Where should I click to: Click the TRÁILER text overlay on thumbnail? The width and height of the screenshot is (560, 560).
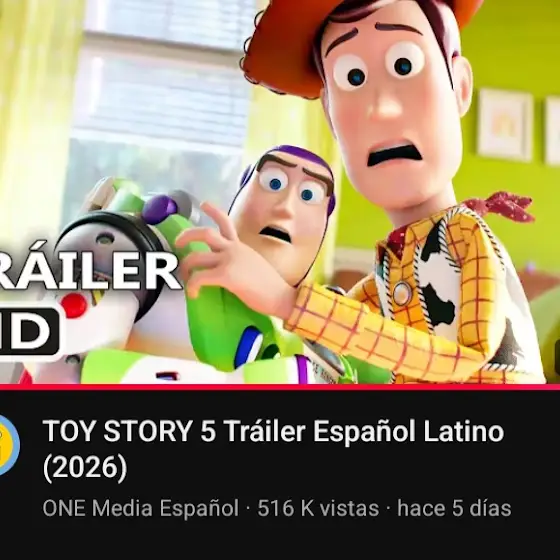tap(90, 269)
